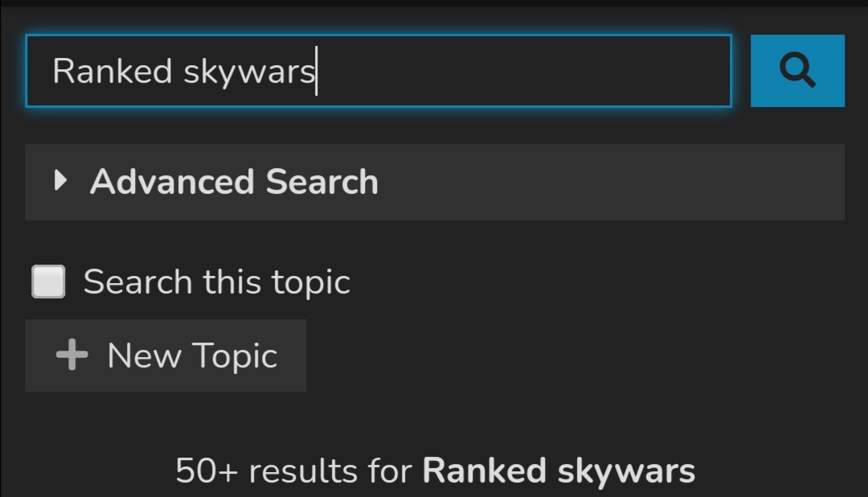
Task: Submit search with the blue magnifier button
Action: click(x=797, y=70)
